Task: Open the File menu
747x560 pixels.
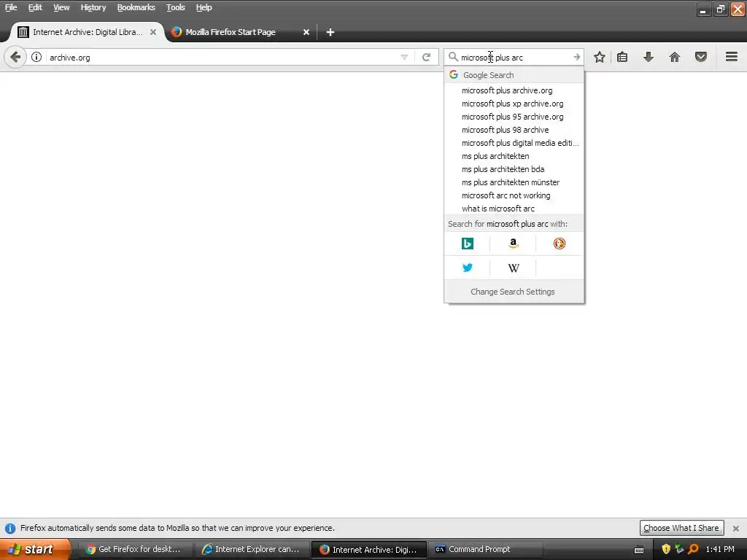Action: (x=11, y=7)
